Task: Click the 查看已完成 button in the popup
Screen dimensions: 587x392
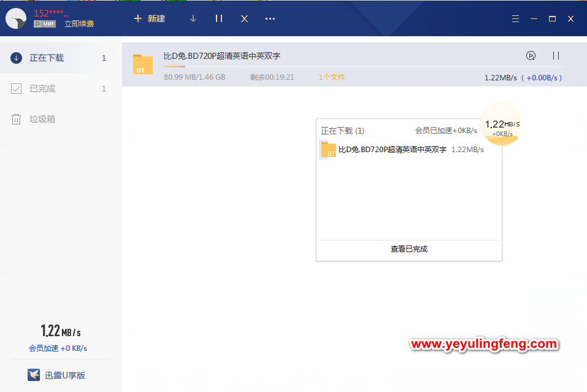Action: click(x=409, y=249)
